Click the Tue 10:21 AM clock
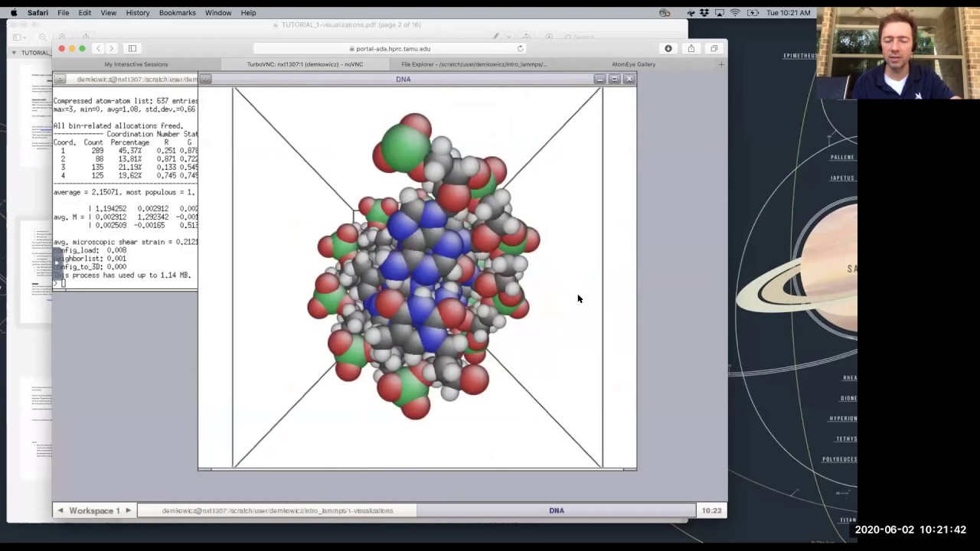The height and width of the screenshot is (551, 980). [788, 12]
